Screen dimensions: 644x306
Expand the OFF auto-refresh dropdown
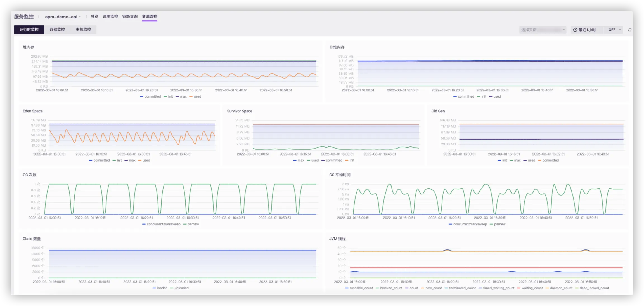click(x=614, y=30)
